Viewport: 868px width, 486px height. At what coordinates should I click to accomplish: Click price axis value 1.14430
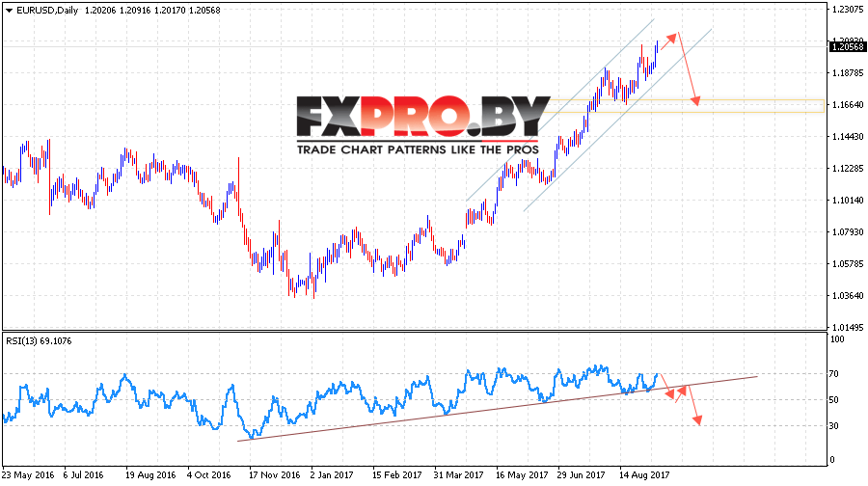pos(848,137)
